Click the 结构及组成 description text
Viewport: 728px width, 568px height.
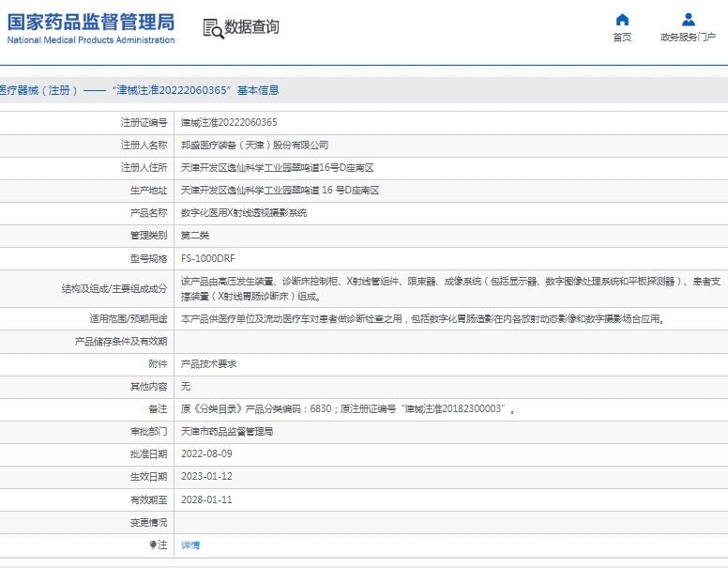[451, 288]
